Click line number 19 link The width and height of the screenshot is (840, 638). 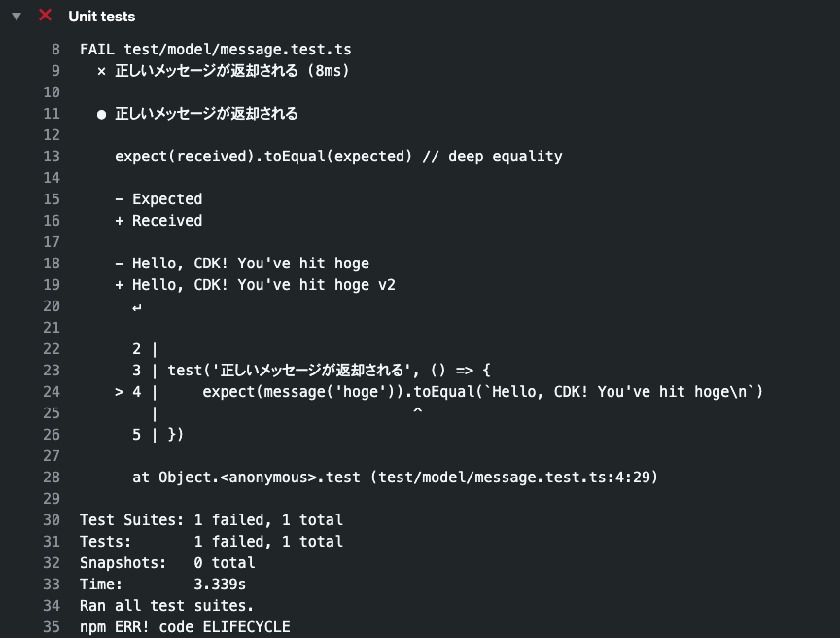coord(52,285)
